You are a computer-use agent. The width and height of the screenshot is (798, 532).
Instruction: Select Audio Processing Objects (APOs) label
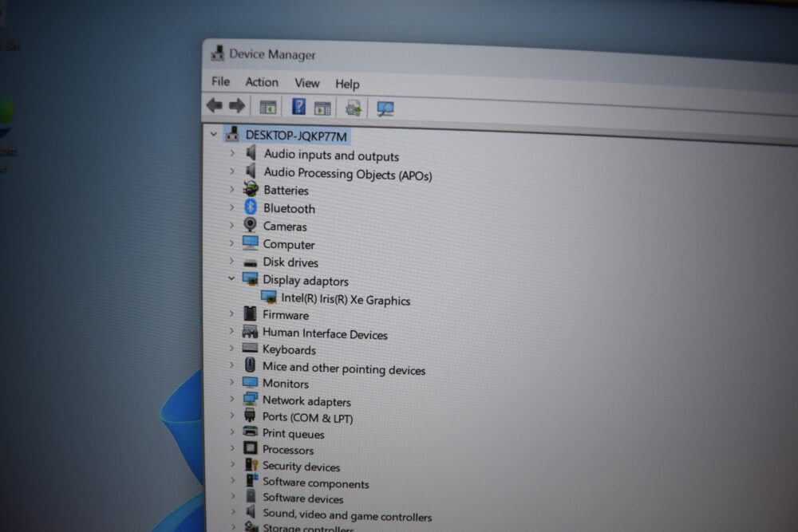pyautogui.click(x=348, y=173)
